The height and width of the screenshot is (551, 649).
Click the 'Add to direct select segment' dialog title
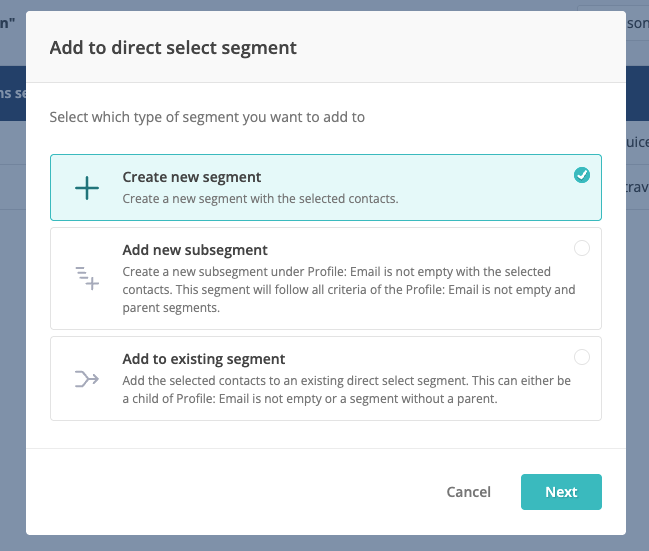tap(173, 48)
